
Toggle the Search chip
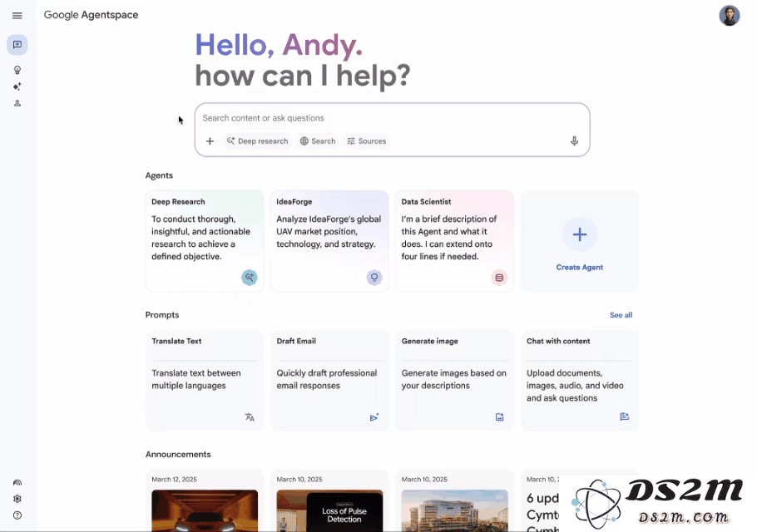(x=318, y=141)
